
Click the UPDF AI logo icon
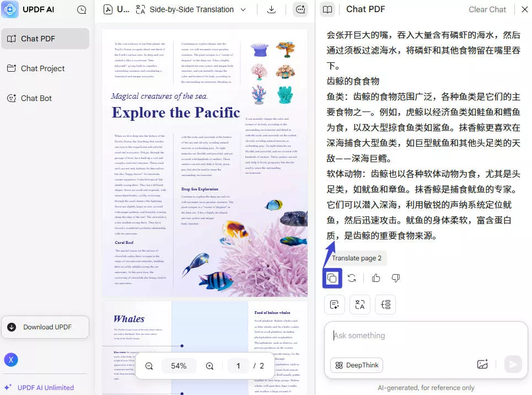tap(10, 9)
